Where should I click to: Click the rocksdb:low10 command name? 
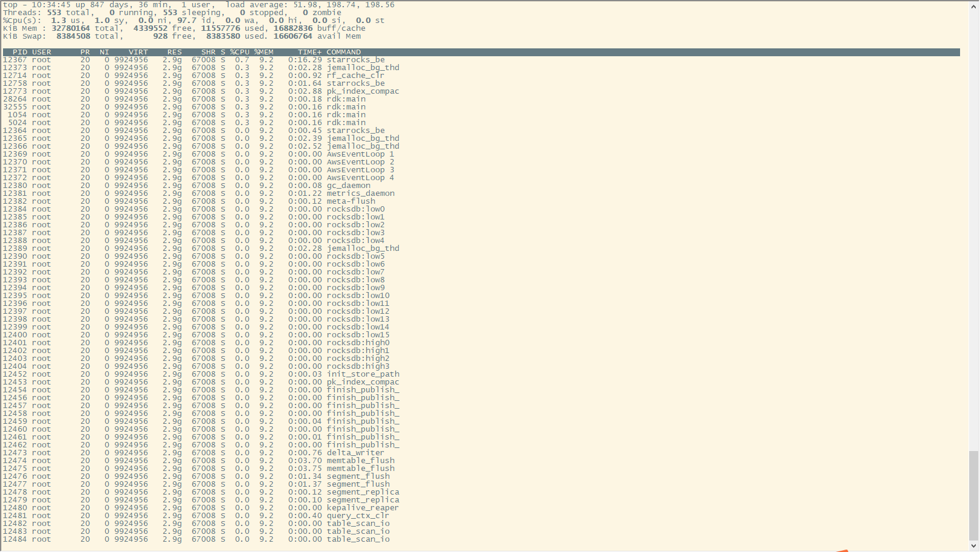point(358,296)
